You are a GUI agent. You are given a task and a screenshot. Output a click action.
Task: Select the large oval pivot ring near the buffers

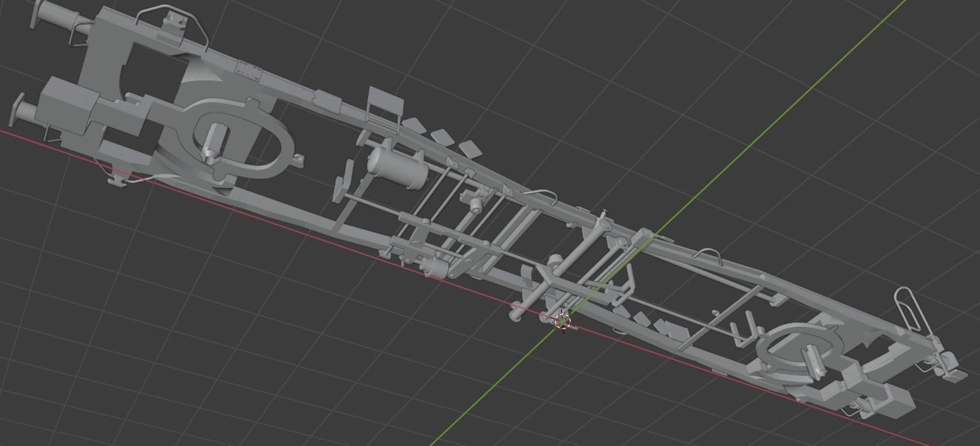point(238,140)
